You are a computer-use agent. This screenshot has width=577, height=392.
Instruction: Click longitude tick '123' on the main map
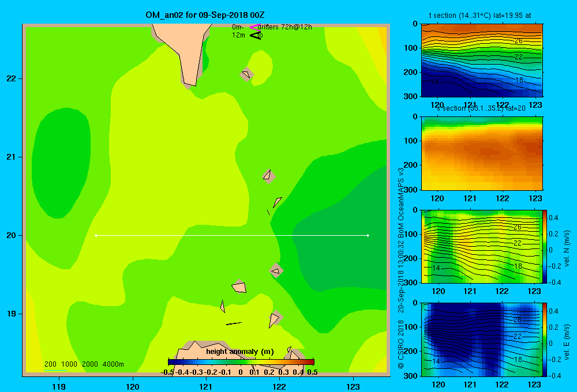tap(353, 386)
